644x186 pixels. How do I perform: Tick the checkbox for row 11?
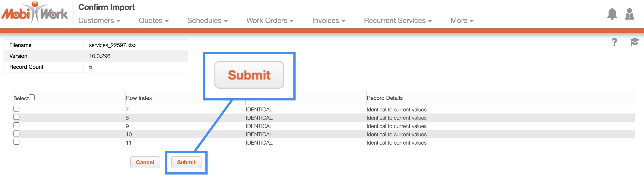pyautogui.click(x=17, y=142)
